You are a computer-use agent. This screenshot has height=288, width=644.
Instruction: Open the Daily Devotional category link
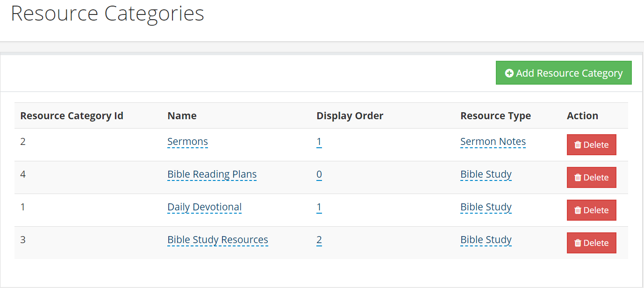[204, 207]
